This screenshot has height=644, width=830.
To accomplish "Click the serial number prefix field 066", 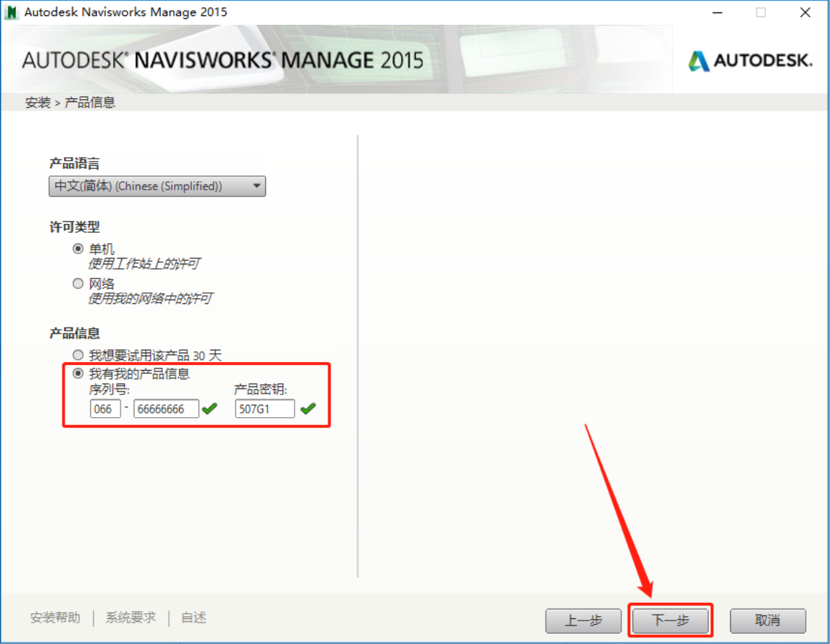I will pyautogui.click(x=105, y=409).
